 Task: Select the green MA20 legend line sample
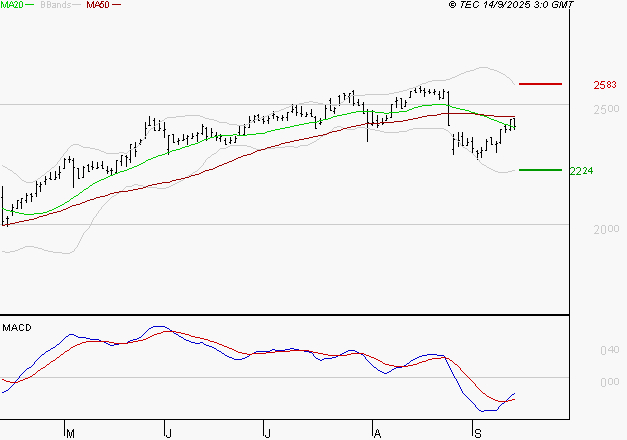pos(31,5)
